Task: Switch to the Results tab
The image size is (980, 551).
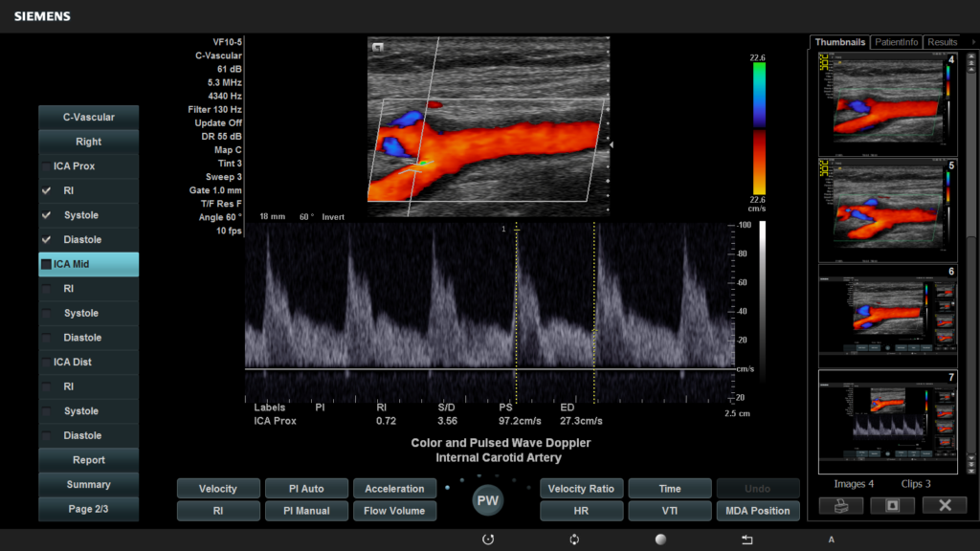Action: (x=942, y=42)
